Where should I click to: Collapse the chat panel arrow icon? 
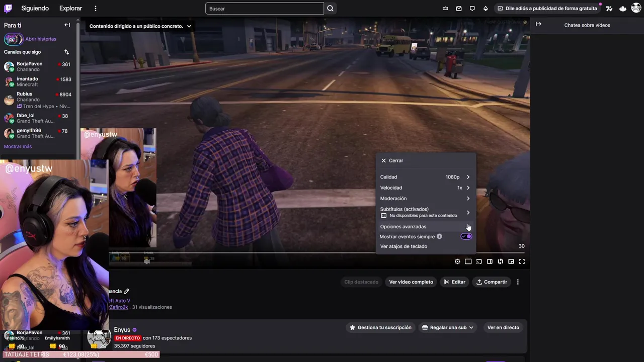[x=538, y=24]
